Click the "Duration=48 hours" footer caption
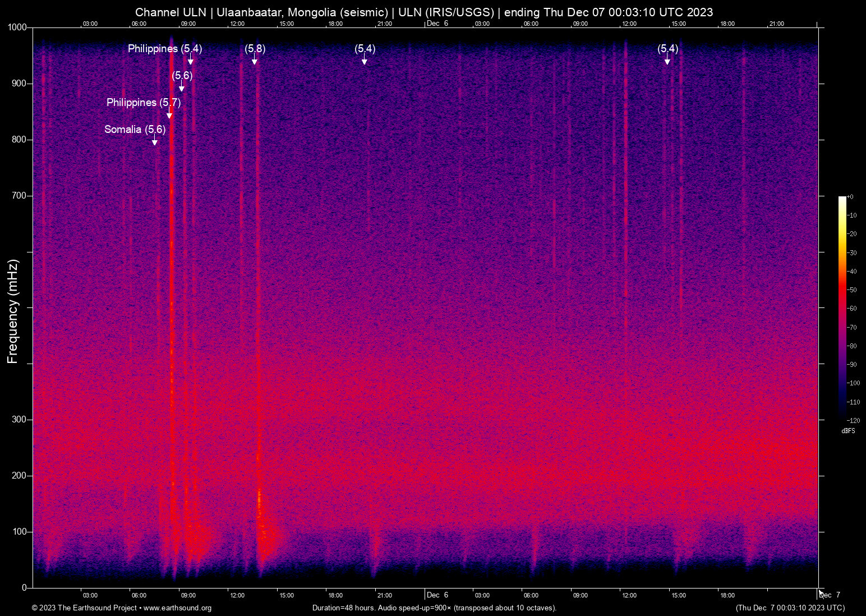The width and height of the screenshot is (866, 616). coord(344,608)
